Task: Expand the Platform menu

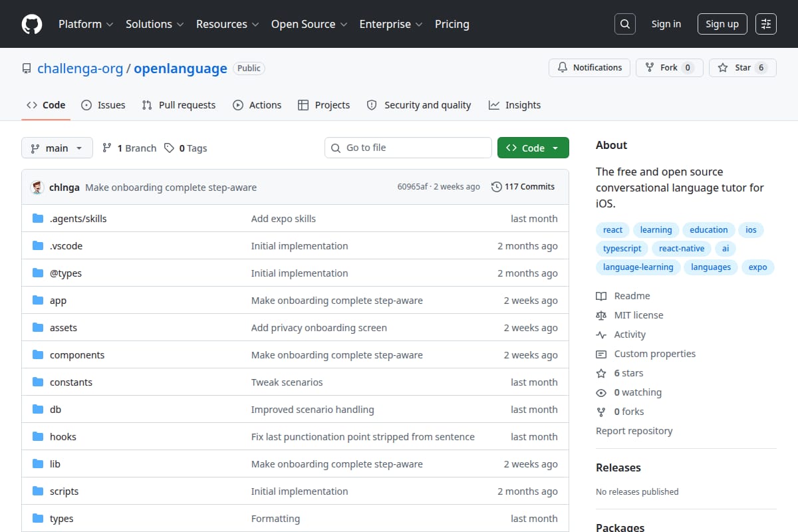Action: 86,24
